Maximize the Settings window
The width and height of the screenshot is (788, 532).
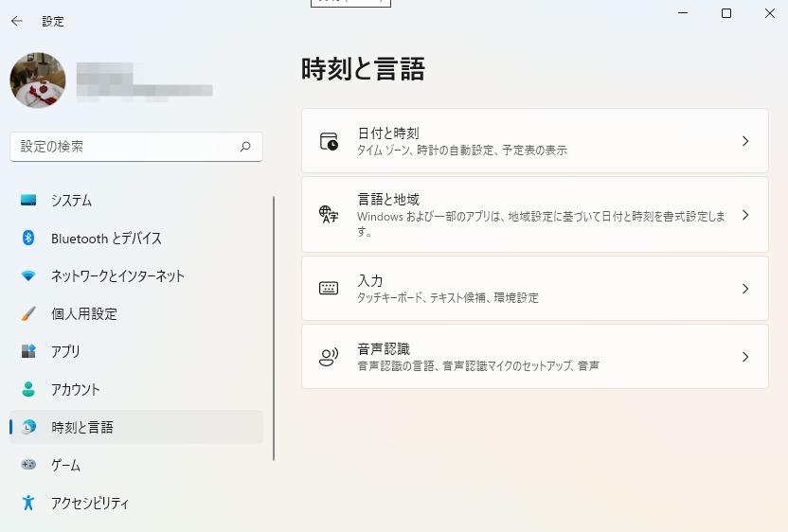(726, 13)
